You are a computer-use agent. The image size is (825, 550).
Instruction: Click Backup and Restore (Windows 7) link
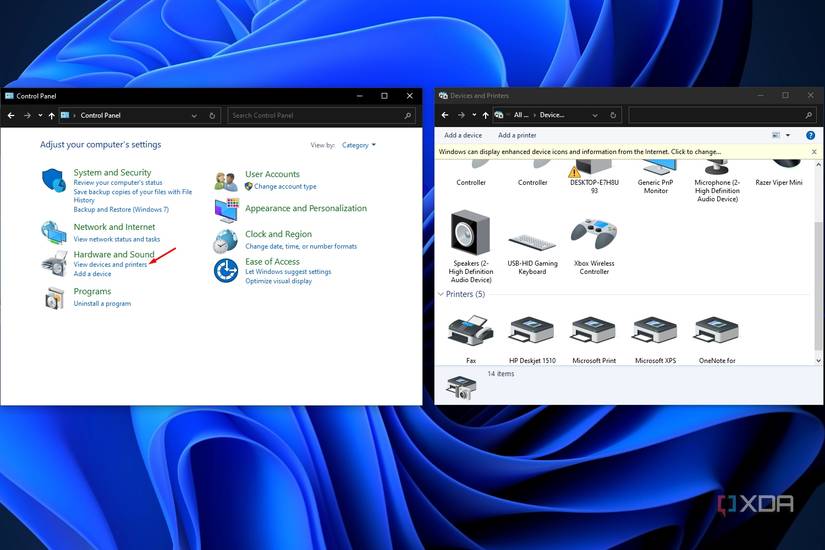(121, 209)
